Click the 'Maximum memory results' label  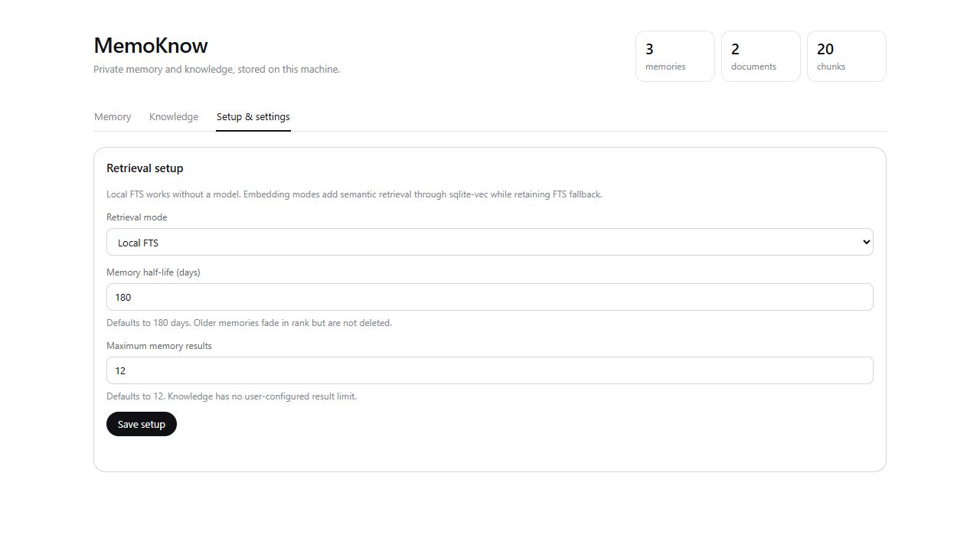[x=159, y=346]
